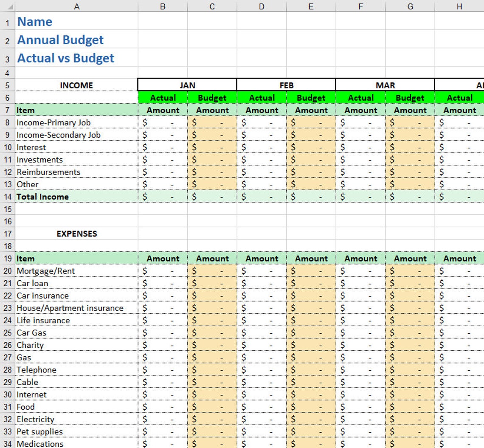Image resolution: width=484 pixels, height=448 pixels.
Task: Select the EXPENSES heading cell
Action: (76, 234)
